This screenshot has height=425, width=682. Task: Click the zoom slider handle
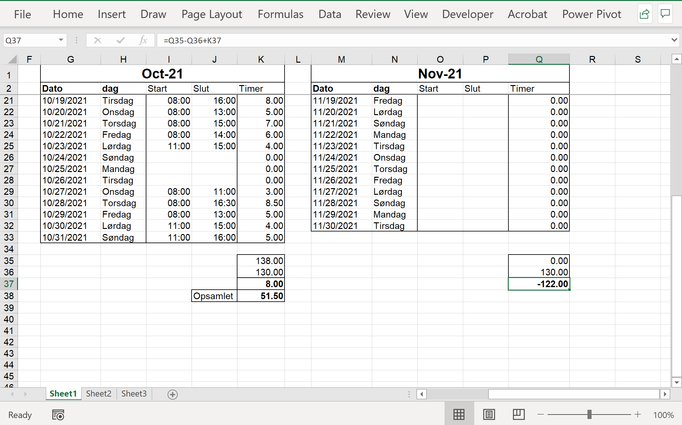click(589, 415)
